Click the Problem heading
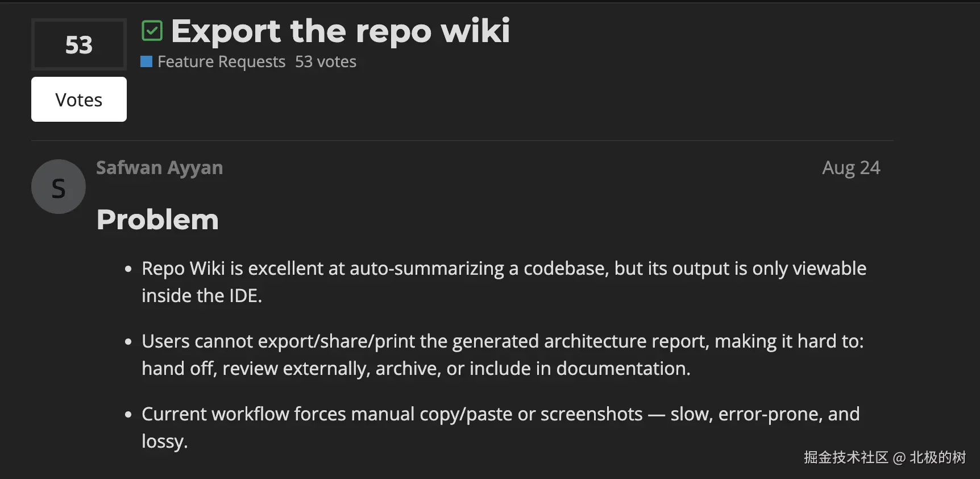980x479 pixels. click(x=157, y=220)
